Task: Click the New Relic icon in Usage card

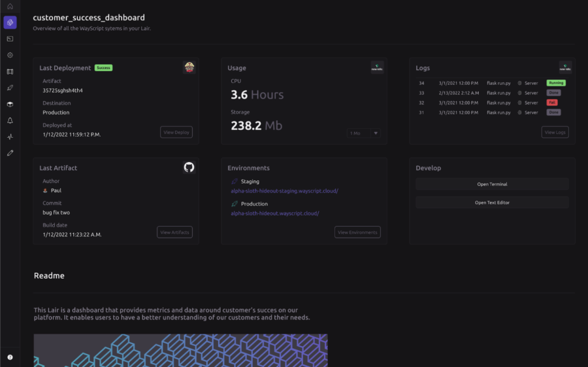Action: 377,67
